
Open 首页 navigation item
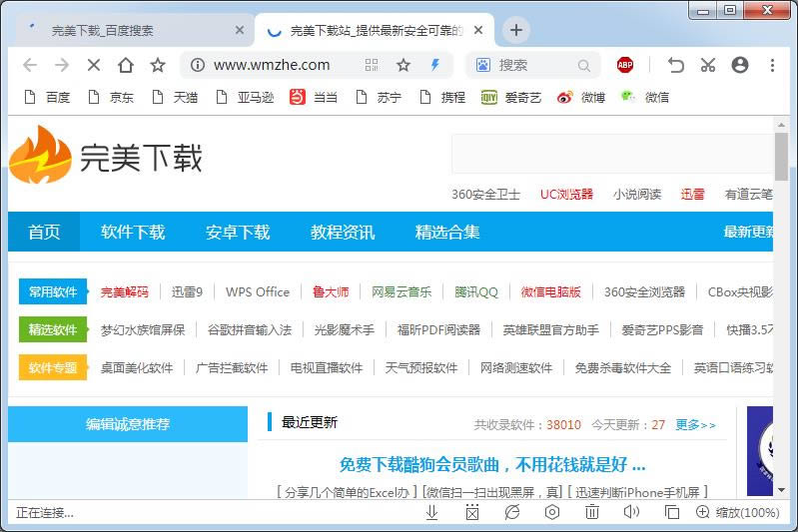[x=44, y=232]
